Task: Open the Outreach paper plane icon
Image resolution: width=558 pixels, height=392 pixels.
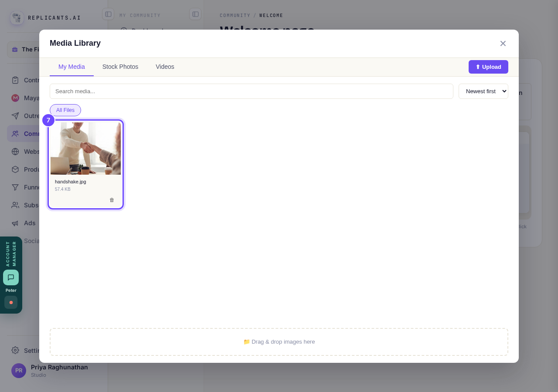Action: point(15,116)
